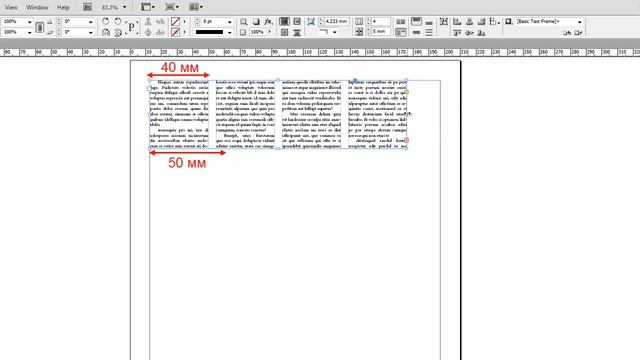Expand the stroke weight dropdown
The height and width of the screenshot is (360, 640).
click(229, 22)
